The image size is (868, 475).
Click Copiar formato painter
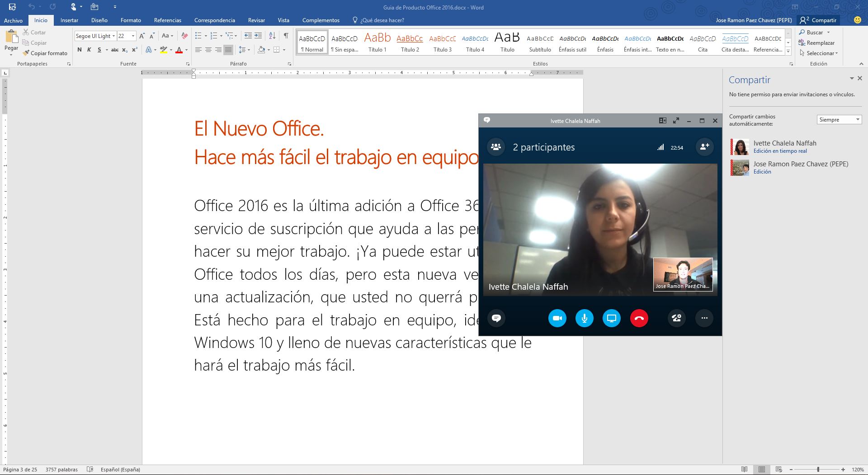click(x=45, y=53)
